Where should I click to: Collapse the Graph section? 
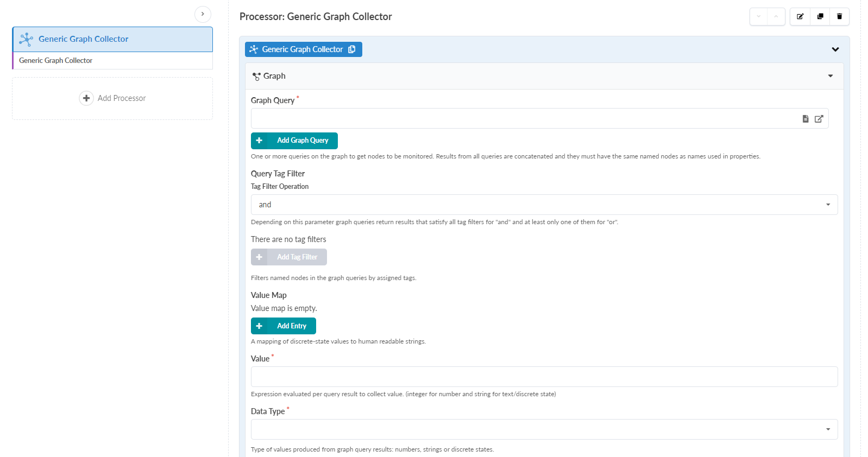click(x=831, y=76)
